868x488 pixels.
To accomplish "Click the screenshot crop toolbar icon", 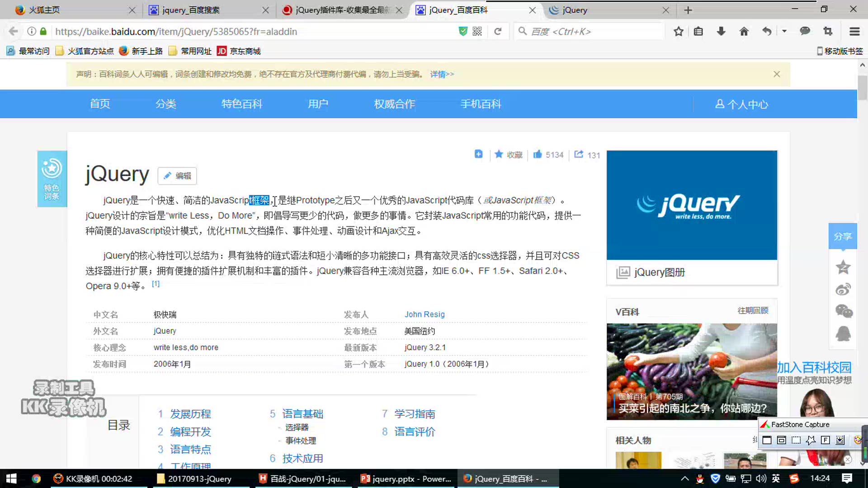I will [x=828, y=31].
